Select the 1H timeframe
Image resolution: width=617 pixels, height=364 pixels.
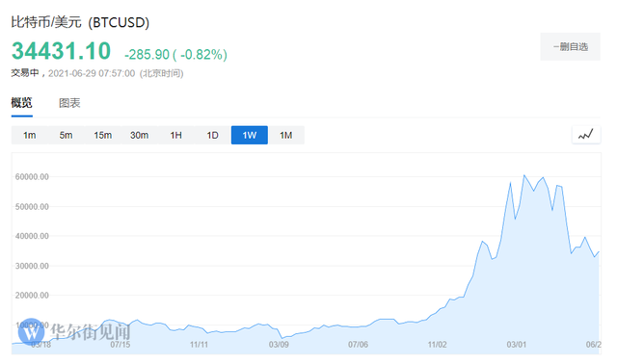tap(175, 135)
